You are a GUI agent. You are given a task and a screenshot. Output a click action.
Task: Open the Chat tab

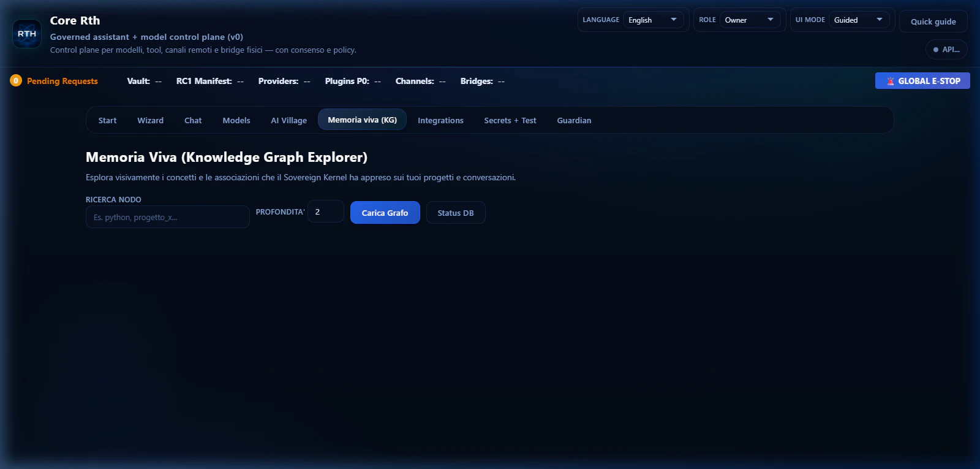click(193, 120)
